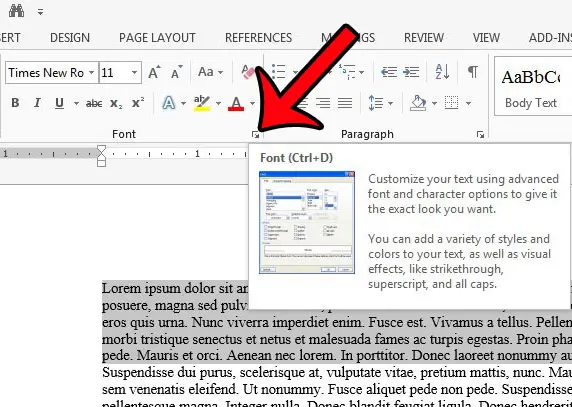Click the Multilevel List icon
Viewport: 572px width, 407px height.
tap(347, 72)
